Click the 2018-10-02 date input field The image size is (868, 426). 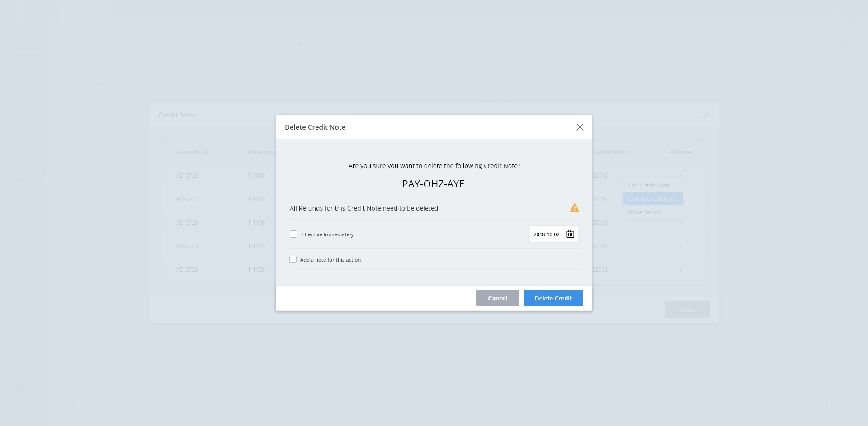coord(547,234)
